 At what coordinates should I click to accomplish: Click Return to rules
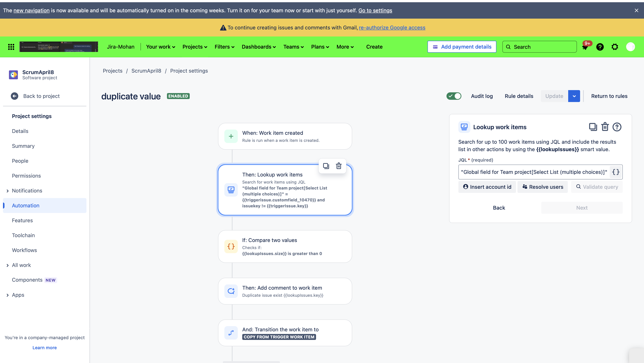click(x=609, y=96)
